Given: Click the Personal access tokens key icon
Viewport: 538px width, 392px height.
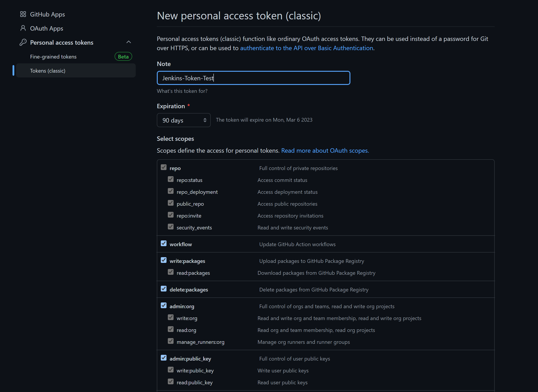Looking at the screenshot, I should point(23,42).
